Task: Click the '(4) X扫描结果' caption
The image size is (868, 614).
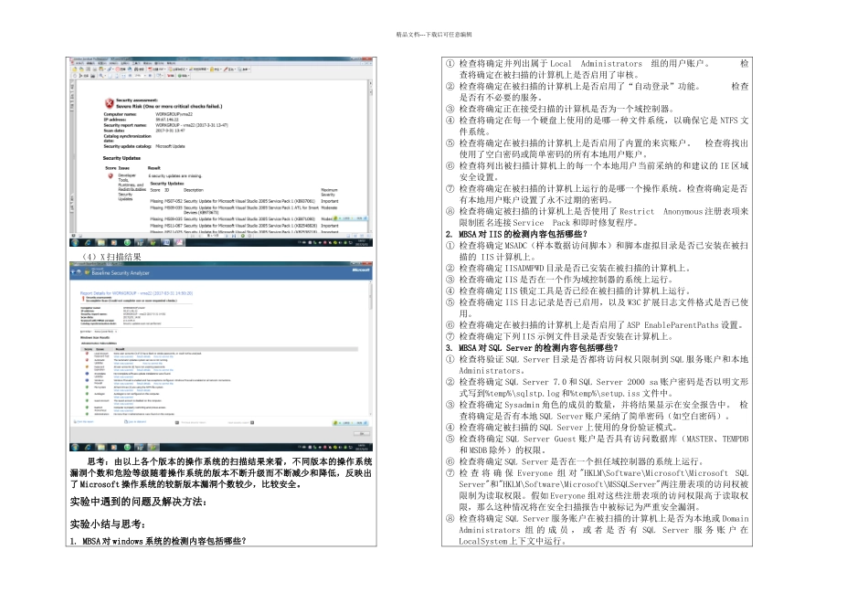Action: tap(111, 257)
